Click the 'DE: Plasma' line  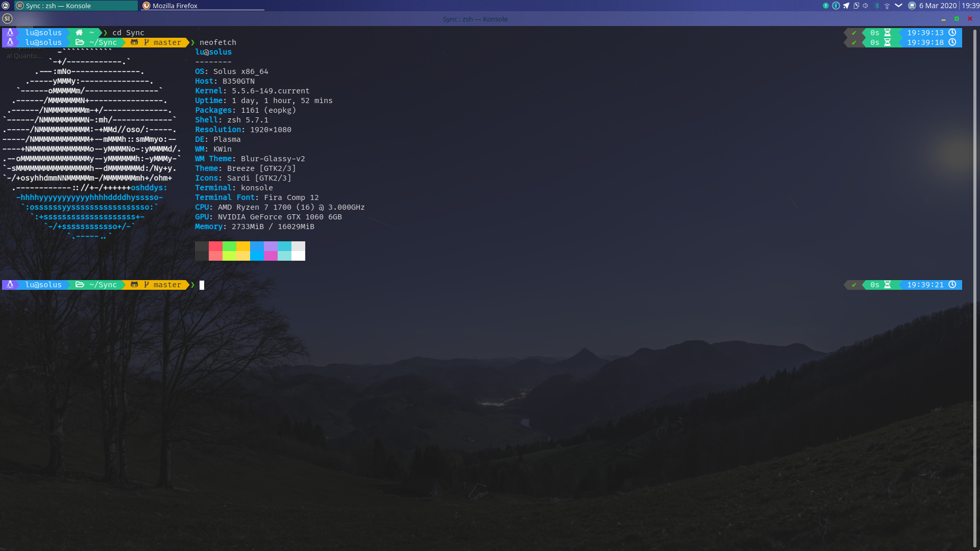coord(218,139)
